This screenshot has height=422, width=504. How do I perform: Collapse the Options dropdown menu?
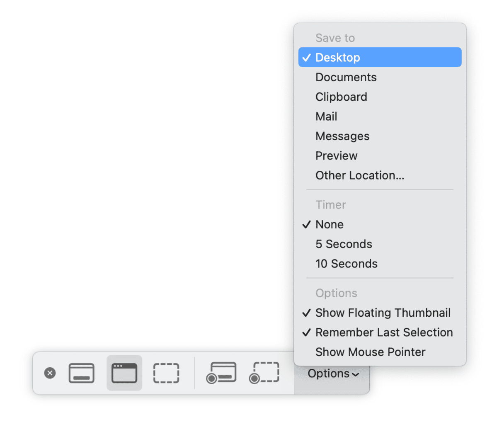point(332,374)
